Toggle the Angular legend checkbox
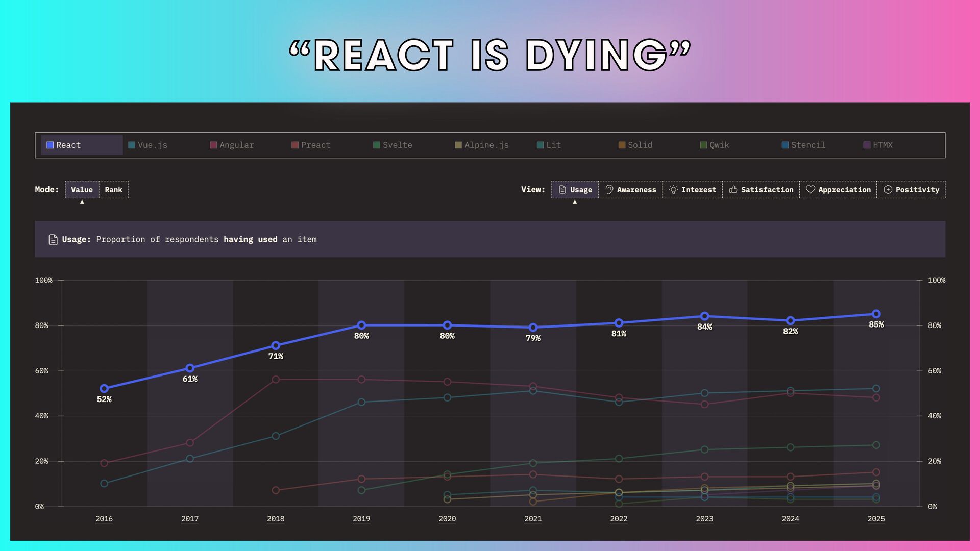The width and height of the screenshot is (980, 551). (x=213, y=145)
